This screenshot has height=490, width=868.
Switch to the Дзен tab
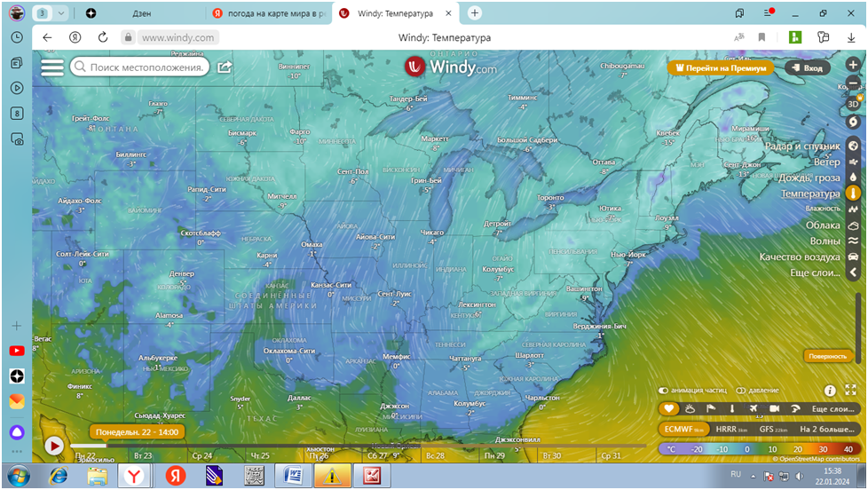click(x=142, y=13)
